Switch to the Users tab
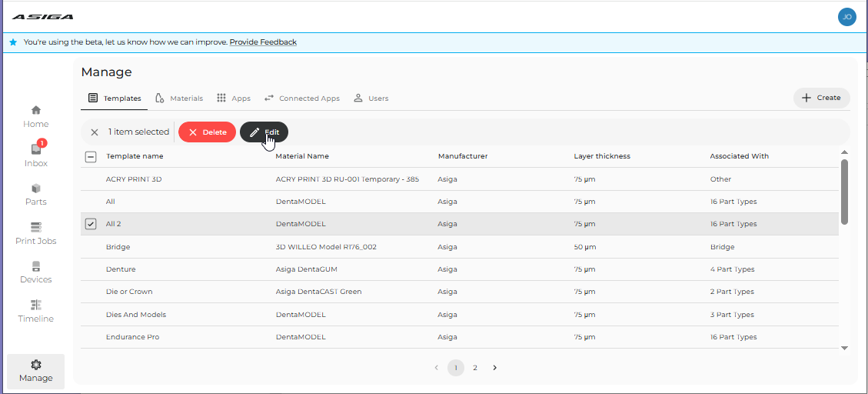This screenshot has width=868, height=394. pyautogui.click(x=371, y=98)
